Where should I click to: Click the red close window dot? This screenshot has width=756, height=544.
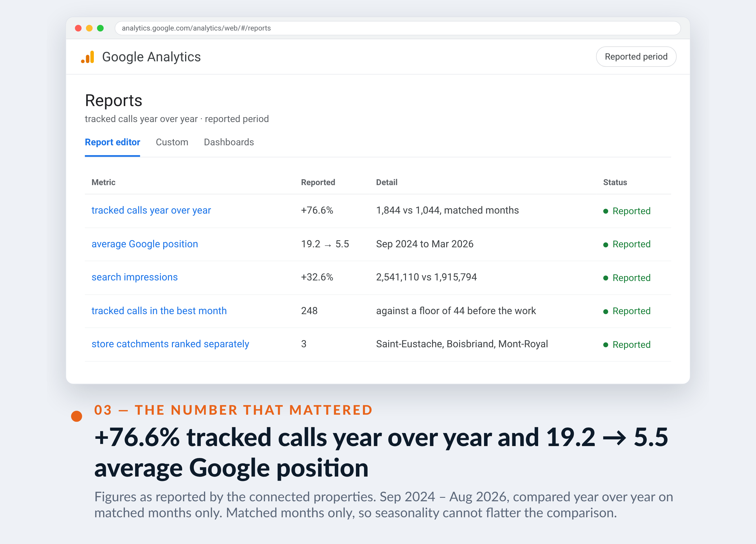pos(78,28)
